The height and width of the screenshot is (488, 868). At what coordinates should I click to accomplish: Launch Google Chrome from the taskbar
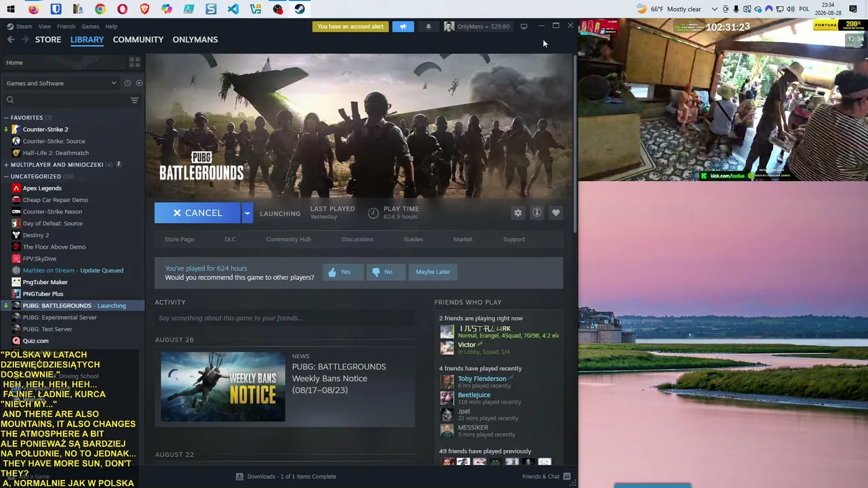pyautogui.click(x=100, y=9)
